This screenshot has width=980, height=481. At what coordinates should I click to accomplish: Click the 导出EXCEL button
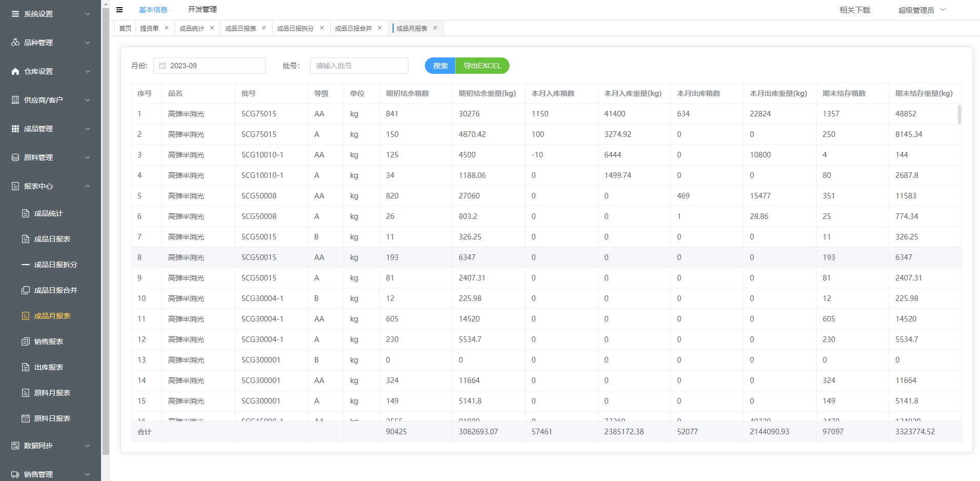coord(482,66)
